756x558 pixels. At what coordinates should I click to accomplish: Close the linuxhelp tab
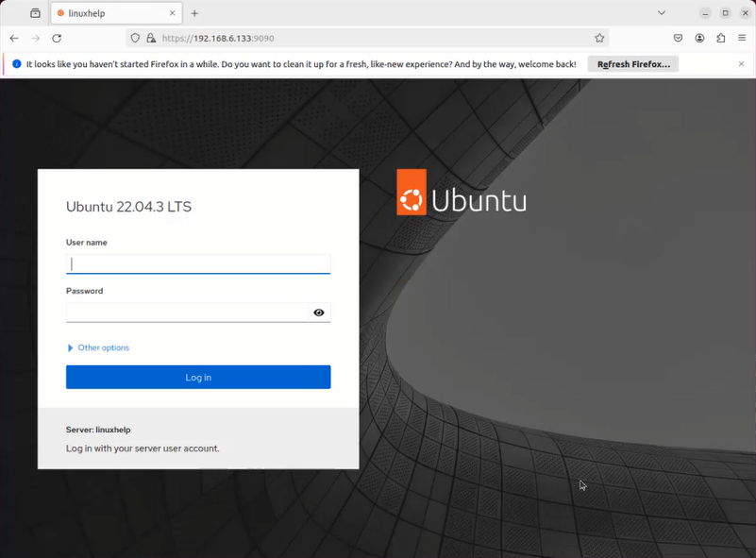[172, 13]
